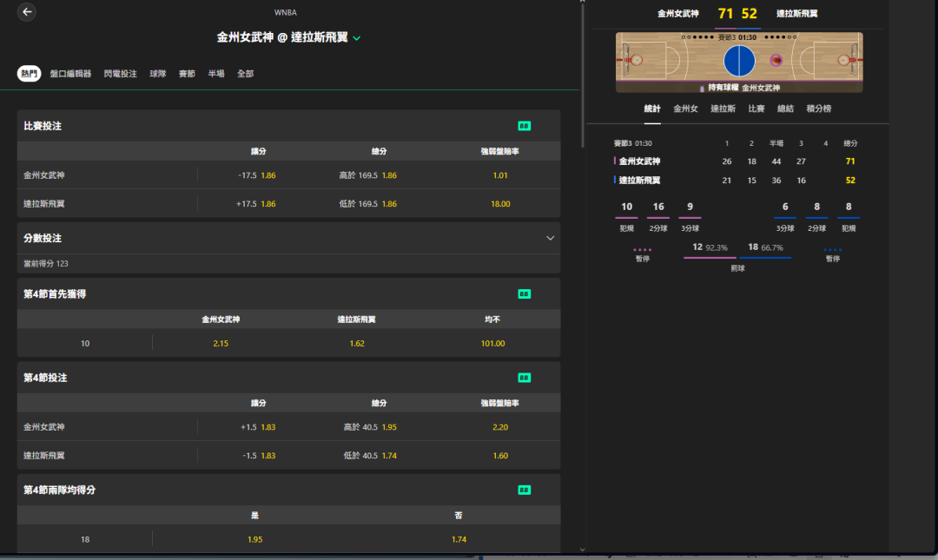Click the bet builder badge in 第4節兩隊均得分
The height and width of the screenshot is (560, 938).
pyautogui.click(x=524, y=490)
